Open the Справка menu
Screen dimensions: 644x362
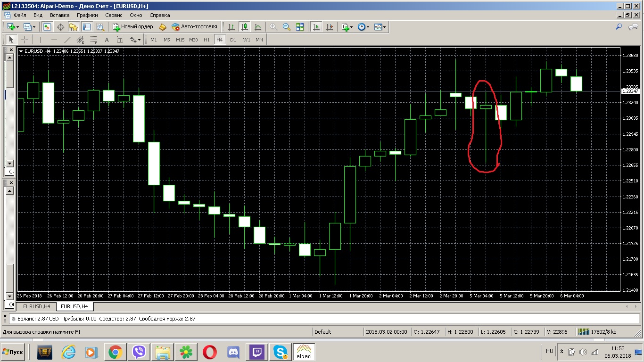160,15
